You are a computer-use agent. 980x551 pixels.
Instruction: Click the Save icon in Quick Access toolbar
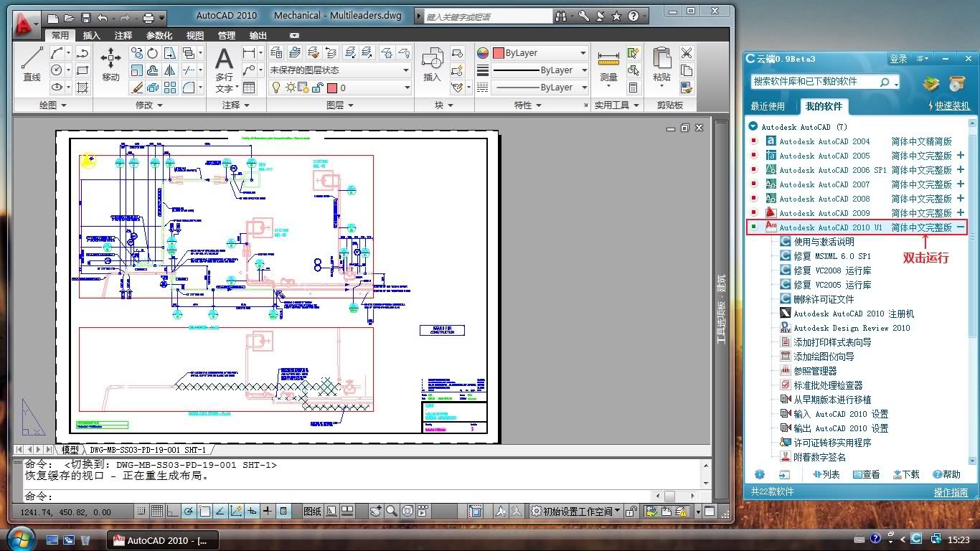(85, 17)
